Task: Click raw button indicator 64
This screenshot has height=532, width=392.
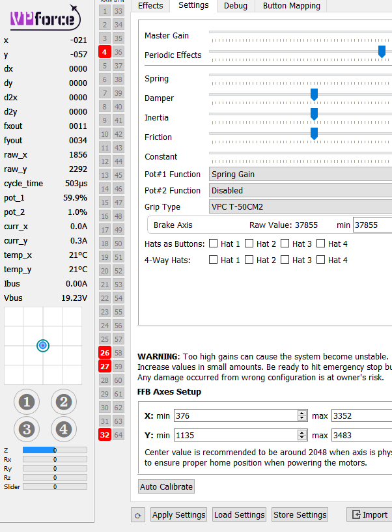Action: [x=119, y=435]
